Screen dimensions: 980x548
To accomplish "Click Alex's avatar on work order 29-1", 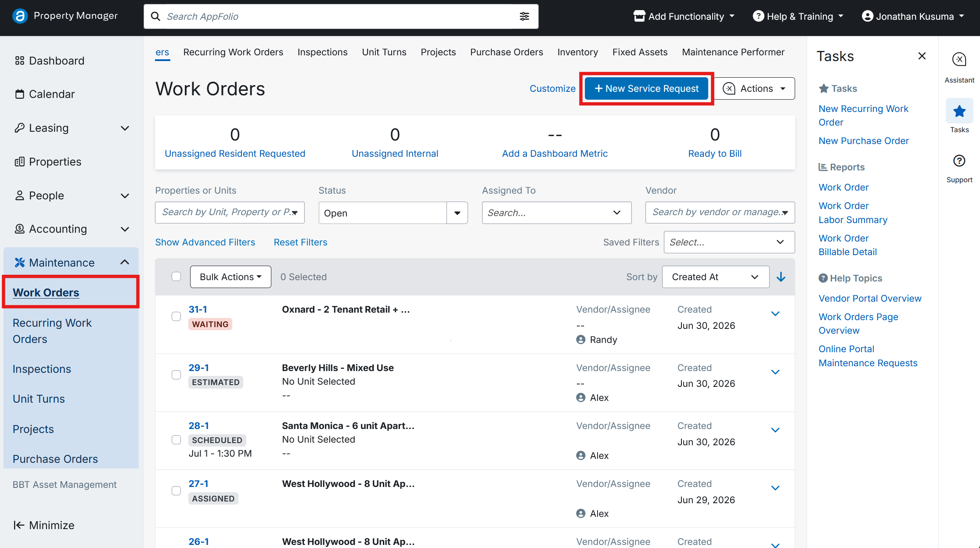I will (x=580, y=397).
